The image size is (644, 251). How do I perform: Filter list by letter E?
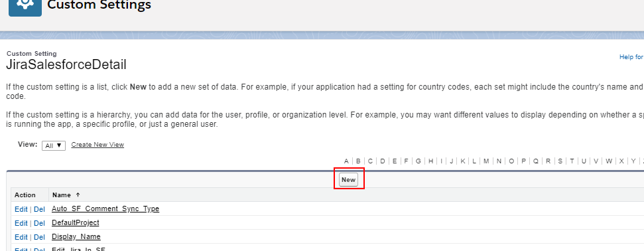394,161
